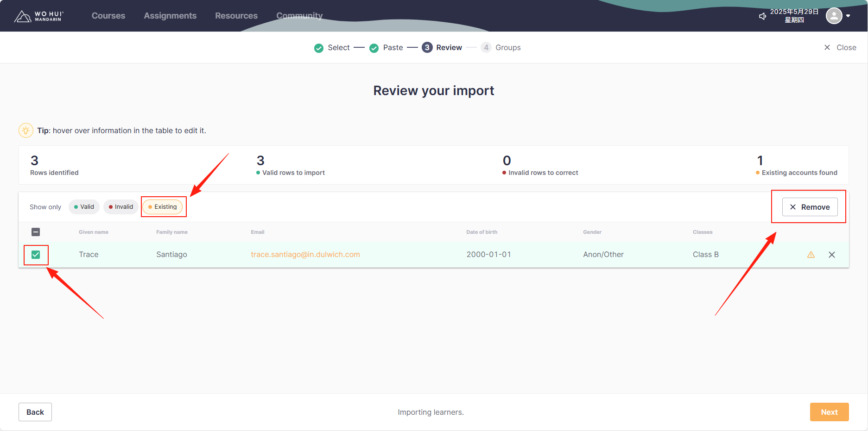Open the Courses menu
This screenshot has height=431, width=868.
click(108, 16)
